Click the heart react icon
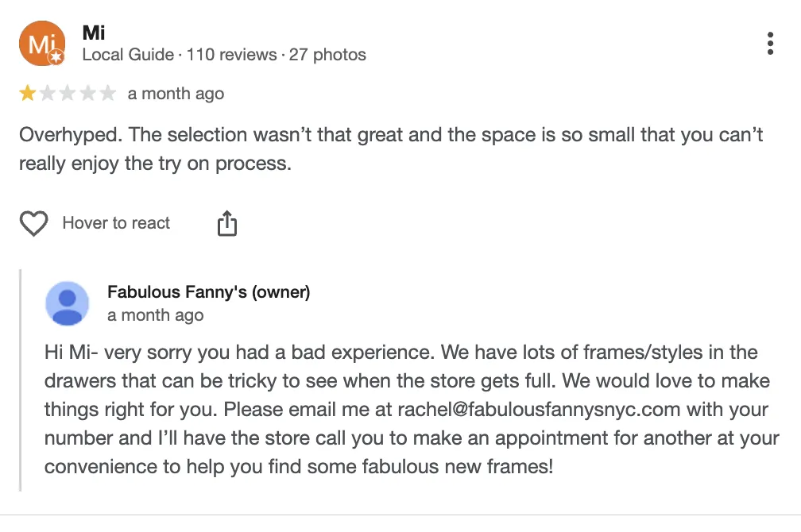Viewport: 801px width, 532px height. [33, 224]
